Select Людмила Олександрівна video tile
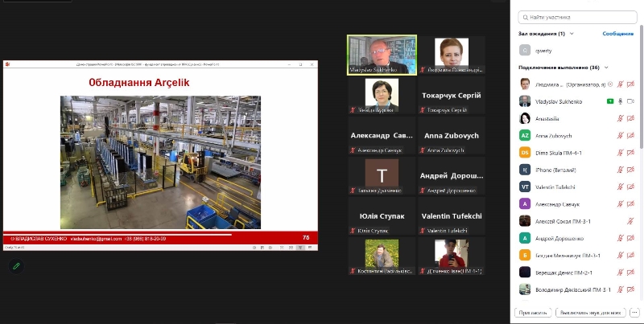Viewport: 644px width, 324px height. click(x=452, y=55)
